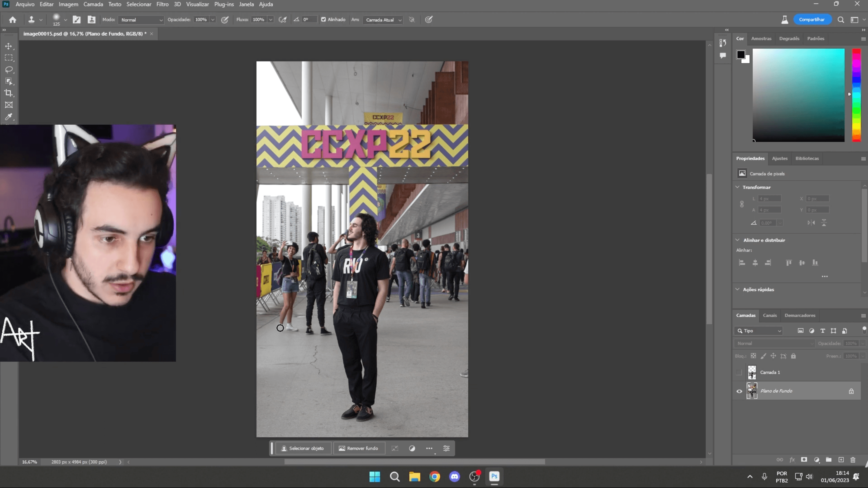The width and height of the screenshot is (868, 488).
Task: Click the Remover fundo button
Action: pos(359,448)
